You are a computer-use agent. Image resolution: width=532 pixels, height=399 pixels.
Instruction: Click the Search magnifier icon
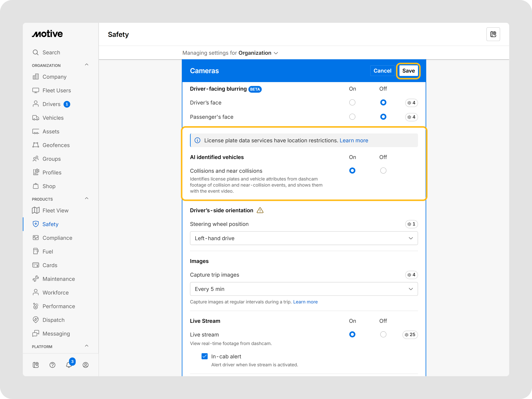[x=36, y=52]
